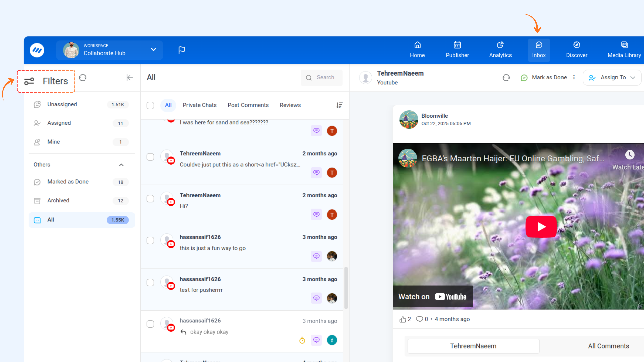Refresh the inbox filters list

[83, 78]
